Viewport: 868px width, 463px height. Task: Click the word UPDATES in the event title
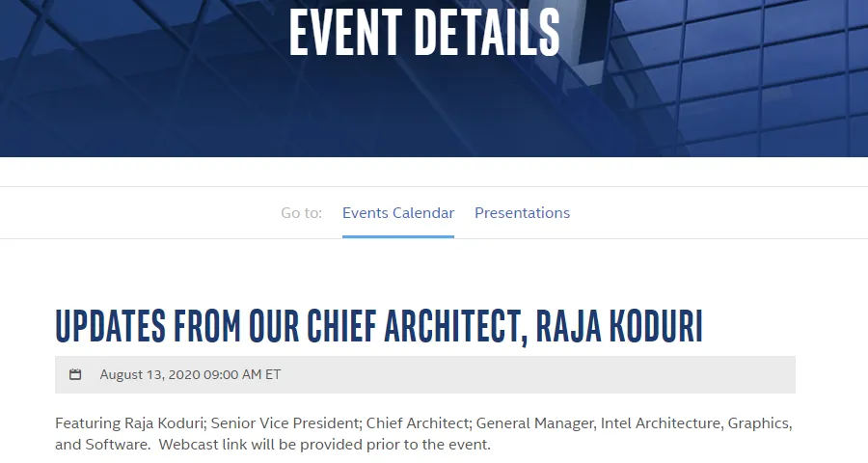point(111,326)
